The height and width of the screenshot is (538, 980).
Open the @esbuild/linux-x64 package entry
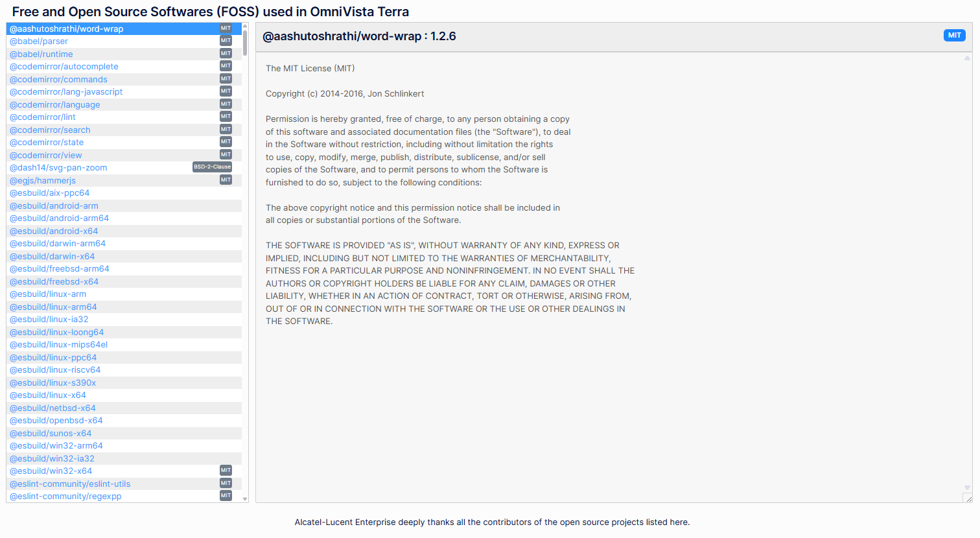[47, 395]
